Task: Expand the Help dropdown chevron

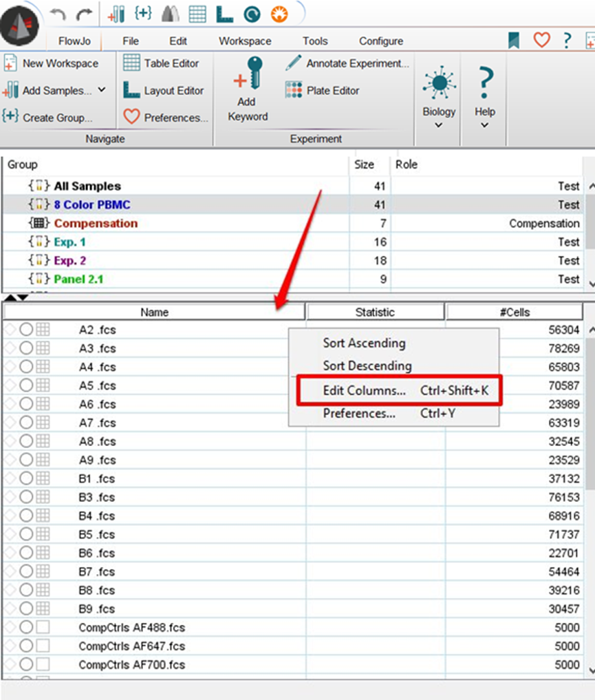Action: click(x=484, y=125)
